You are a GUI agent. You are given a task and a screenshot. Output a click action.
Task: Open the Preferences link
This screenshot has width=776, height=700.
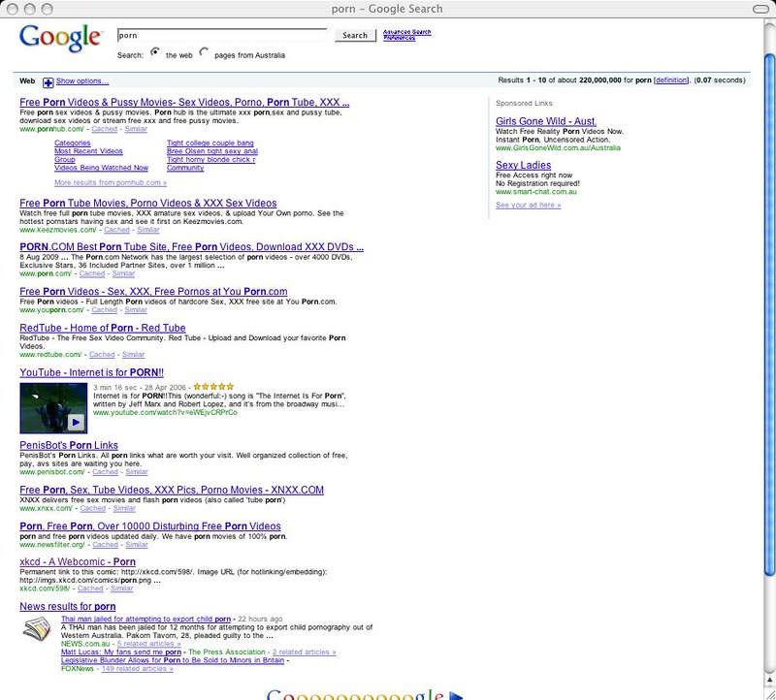coord(399,38)
